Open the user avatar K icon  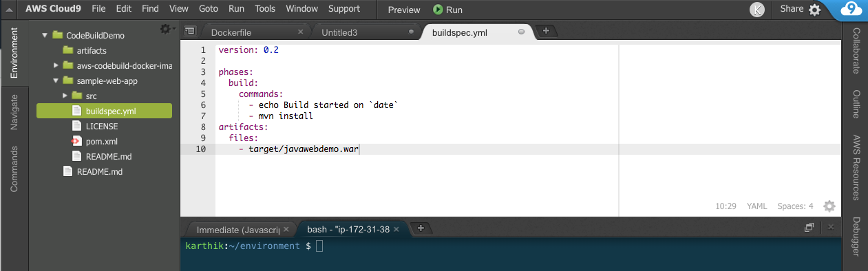coord(756,10)
